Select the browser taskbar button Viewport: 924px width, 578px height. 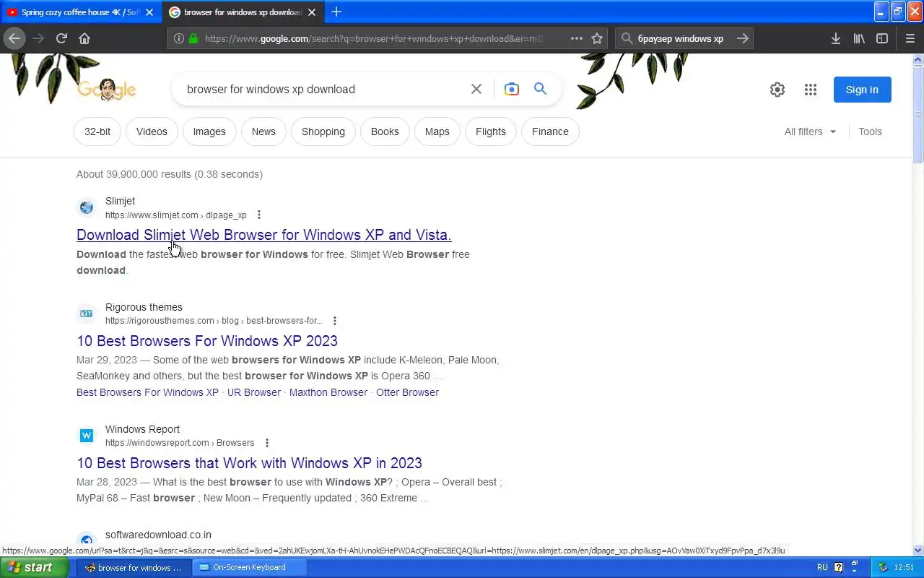(x=134, y=567)
